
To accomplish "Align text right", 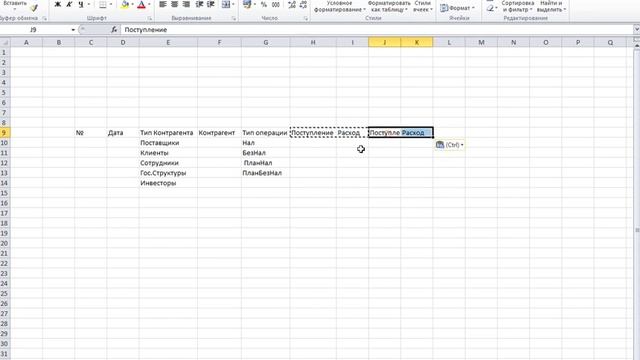I will [x=186, y=4].
